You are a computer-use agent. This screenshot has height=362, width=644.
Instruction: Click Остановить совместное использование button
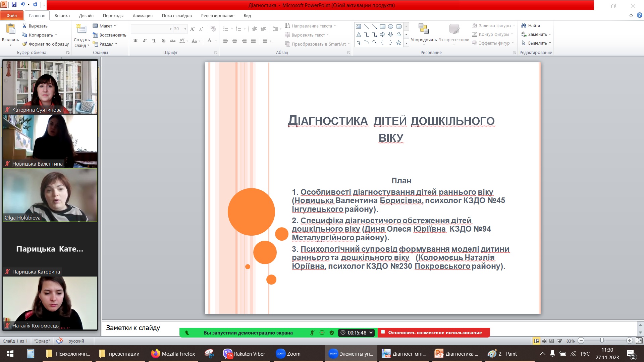point(434,333)
